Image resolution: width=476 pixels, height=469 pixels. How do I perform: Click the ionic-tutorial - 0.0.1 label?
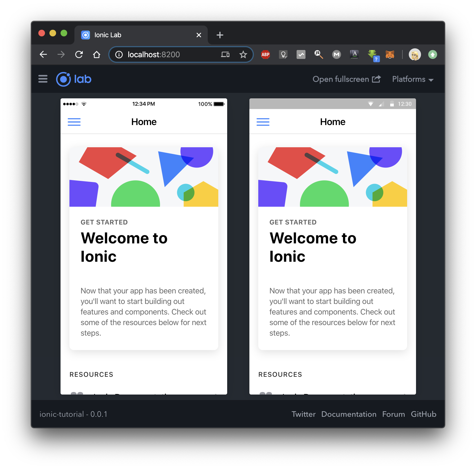[x=73, y=414]
